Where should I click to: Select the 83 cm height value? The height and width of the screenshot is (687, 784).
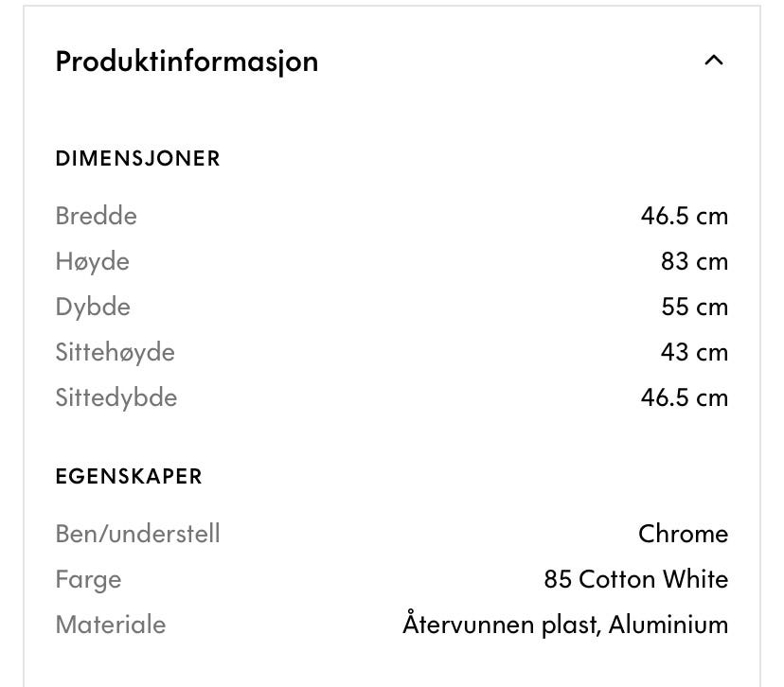[694, 261]
